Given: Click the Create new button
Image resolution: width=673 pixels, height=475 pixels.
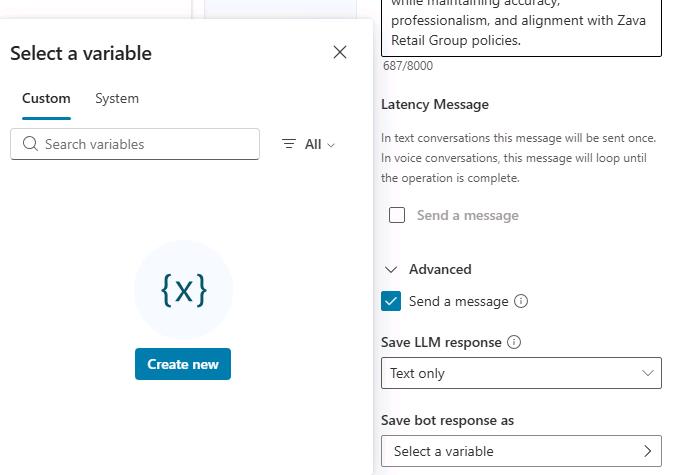Looking at the screenshot, I should pyautogui.click(x=183, y=364).
